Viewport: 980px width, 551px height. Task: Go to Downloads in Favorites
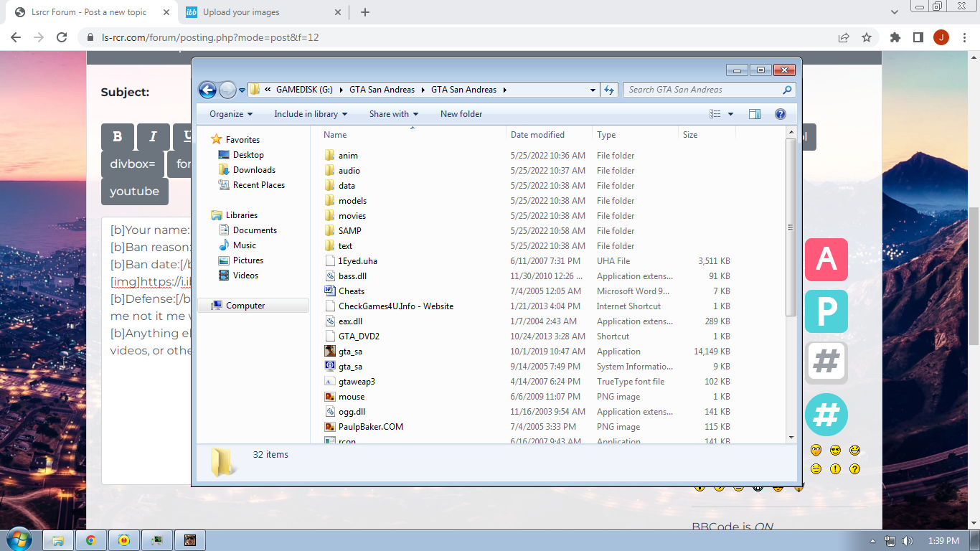pos(247,170)
